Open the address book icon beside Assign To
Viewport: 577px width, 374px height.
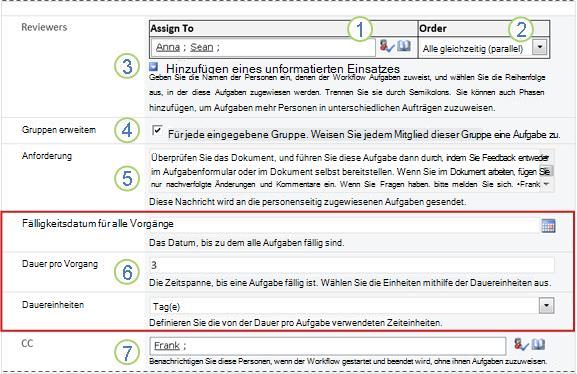[x=404, y=46]
